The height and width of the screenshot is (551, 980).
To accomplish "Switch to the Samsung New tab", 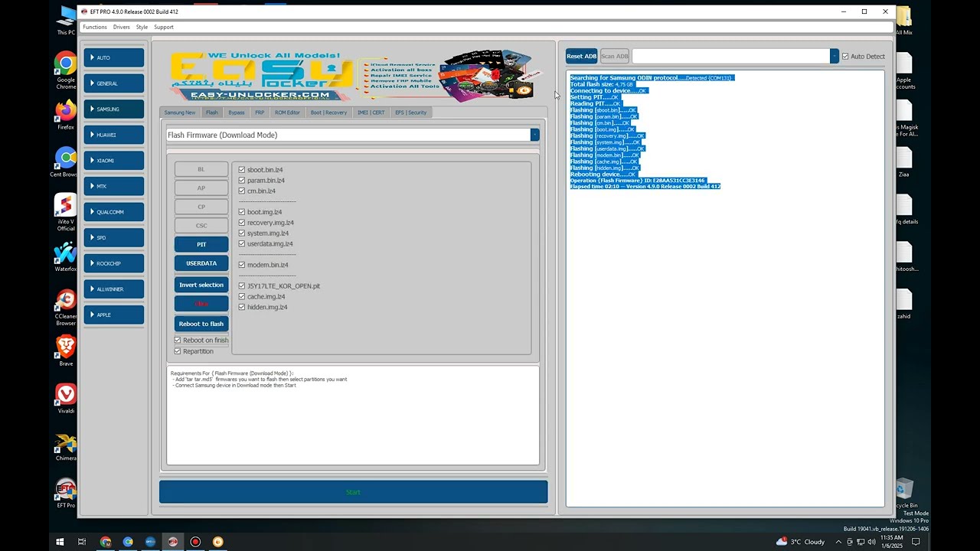I will point(180,112).
